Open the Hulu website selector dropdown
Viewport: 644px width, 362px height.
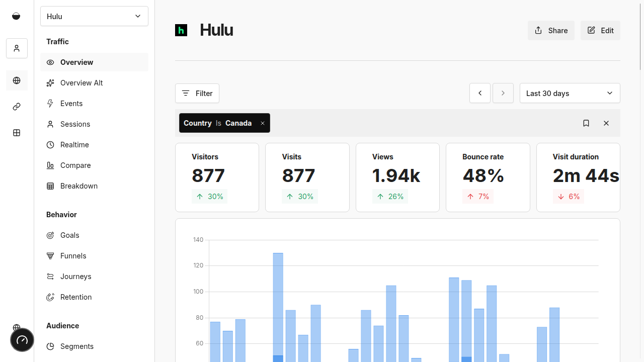coord(94,16)
